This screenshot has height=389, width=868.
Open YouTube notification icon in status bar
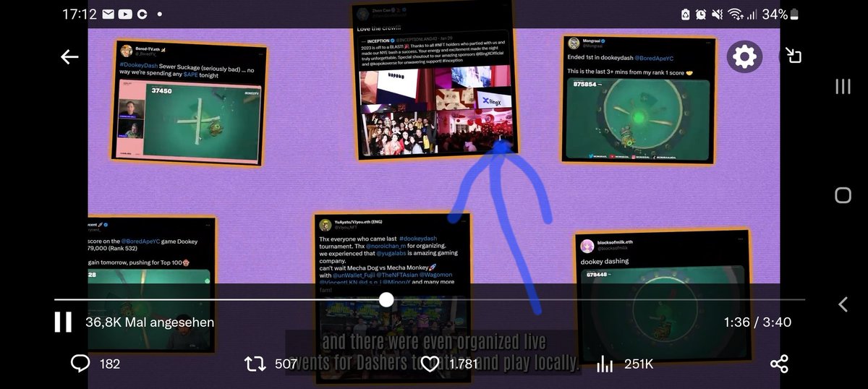(x=124, y=14)
